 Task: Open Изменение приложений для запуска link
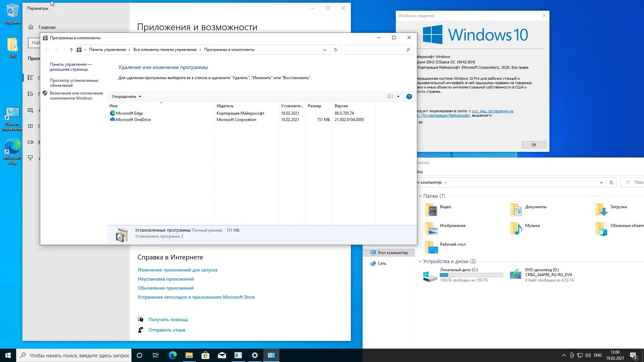(177, 270)
